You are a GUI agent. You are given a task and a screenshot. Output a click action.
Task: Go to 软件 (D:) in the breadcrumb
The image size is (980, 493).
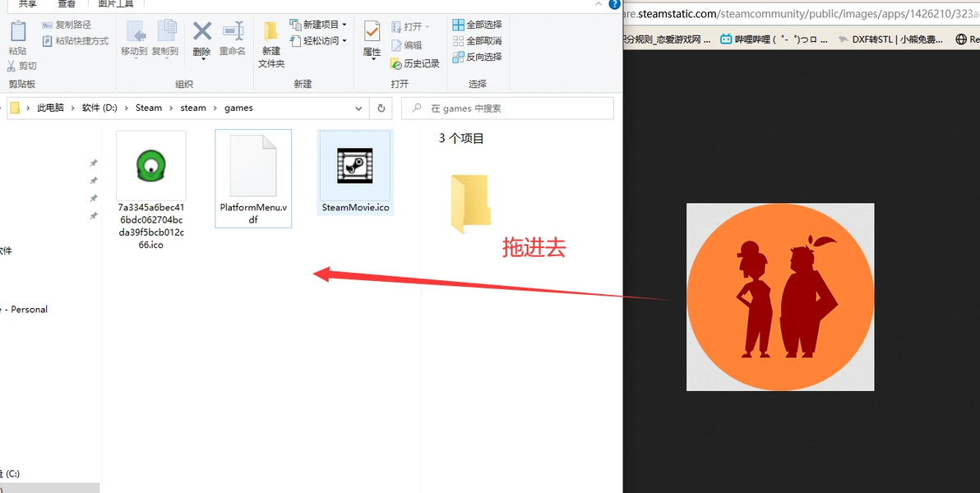click(x=99, y=108)
